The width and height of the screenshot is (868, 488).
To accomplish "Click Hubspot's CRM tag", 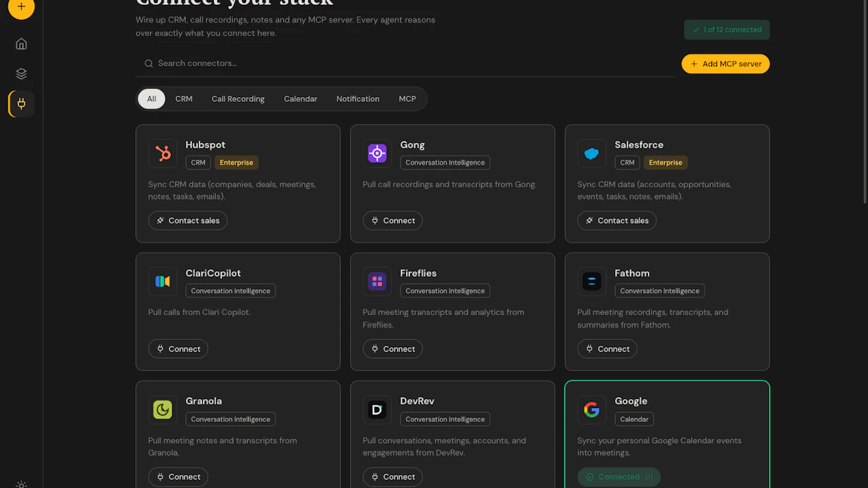I will click(198, 163).
